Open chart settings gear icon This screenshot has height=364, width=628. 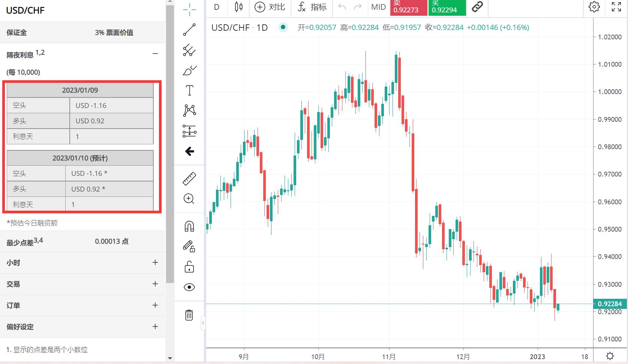click(594, 7)
